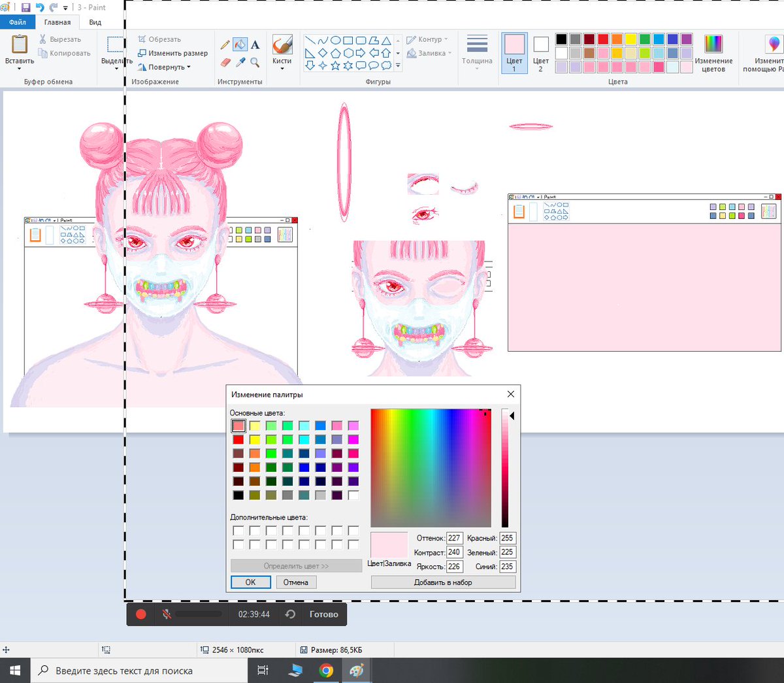The image size is (784, 683).
Task: Click the Копировать command in the ribbon
Action: click(x=64, y=53)
